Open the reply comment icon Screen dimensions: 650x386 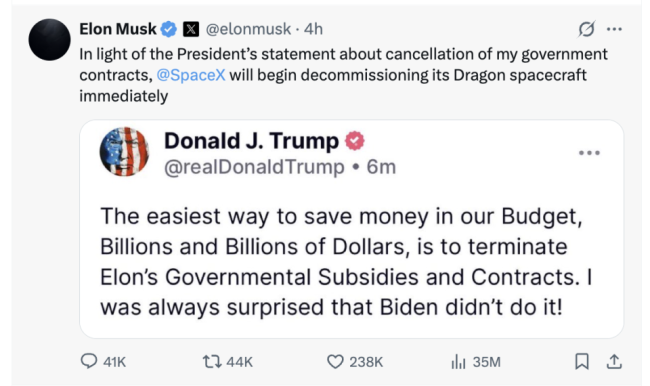(89, 361)
